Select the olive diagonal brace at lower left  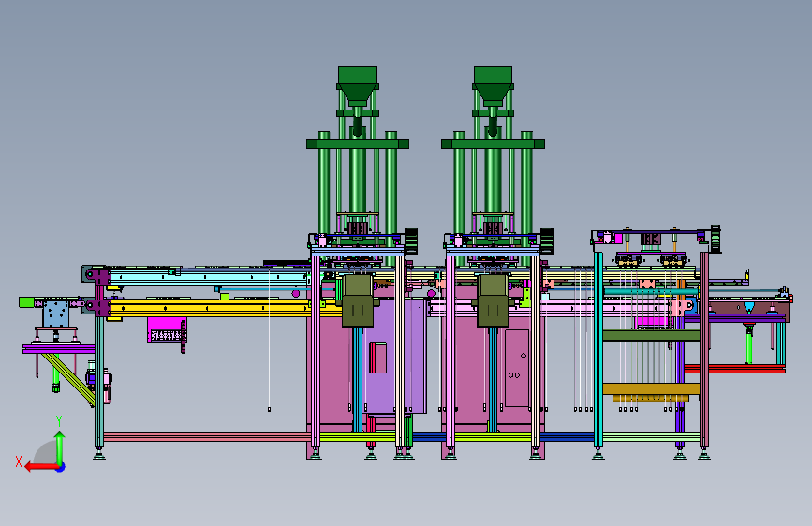click(67, 379)
